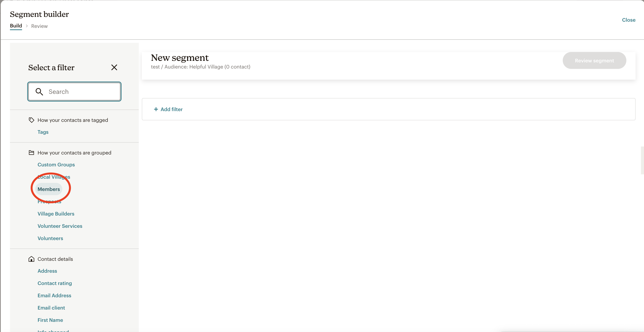Select the Tags filter

43,132
